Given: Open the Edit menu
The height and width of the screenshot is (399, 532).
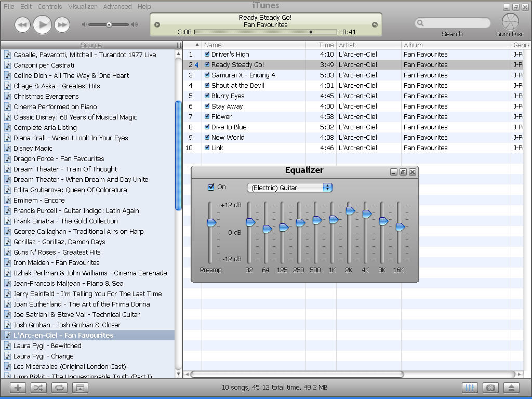Looking at the screenshot, I should coord(26,6).
